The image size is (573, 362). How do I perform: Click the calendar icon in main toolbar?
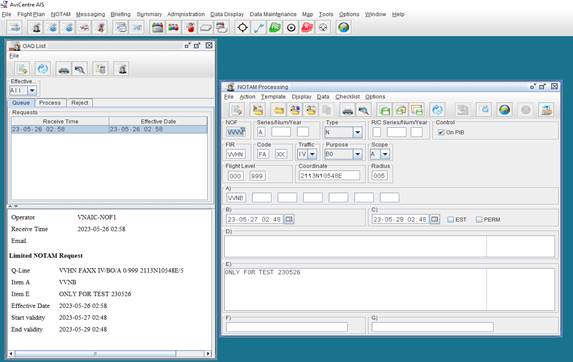[158, 27]
